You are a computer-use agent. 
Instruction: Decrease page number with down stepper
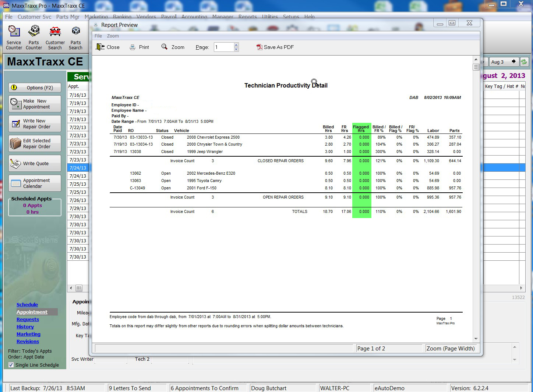(x=236, y=49)
